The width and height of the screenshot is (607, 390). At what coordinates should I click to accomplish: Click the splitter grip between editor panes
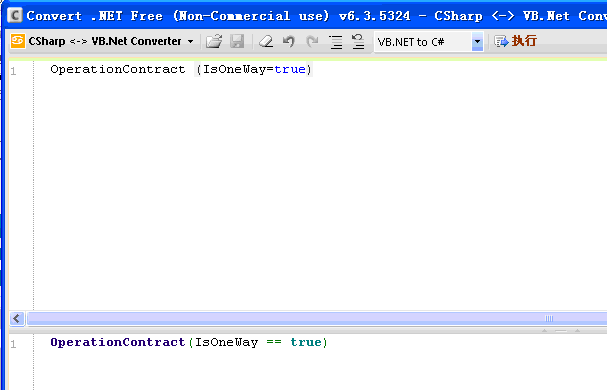point(561,330)
